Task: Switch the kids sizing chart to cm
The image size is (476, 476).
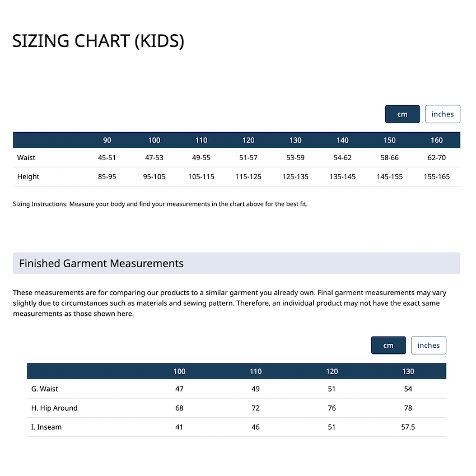Action: tap(402, 114)
